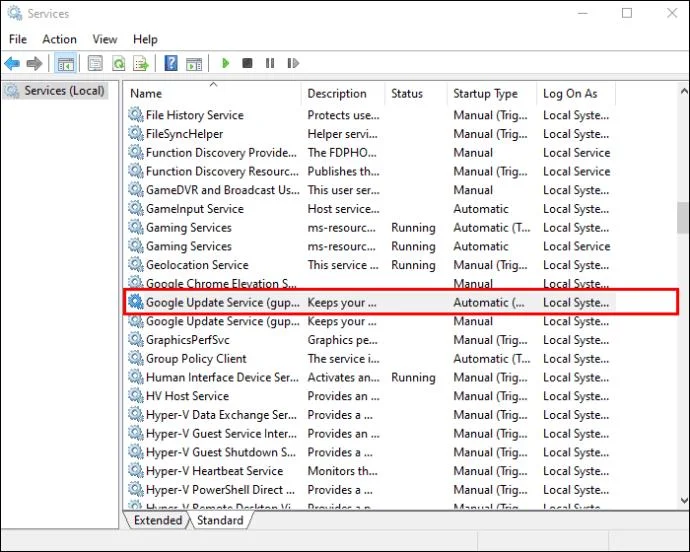The height and width of the screenshot is (552, 690).
Task: Sort by Startup Type column header
Action: pos(492,93)
